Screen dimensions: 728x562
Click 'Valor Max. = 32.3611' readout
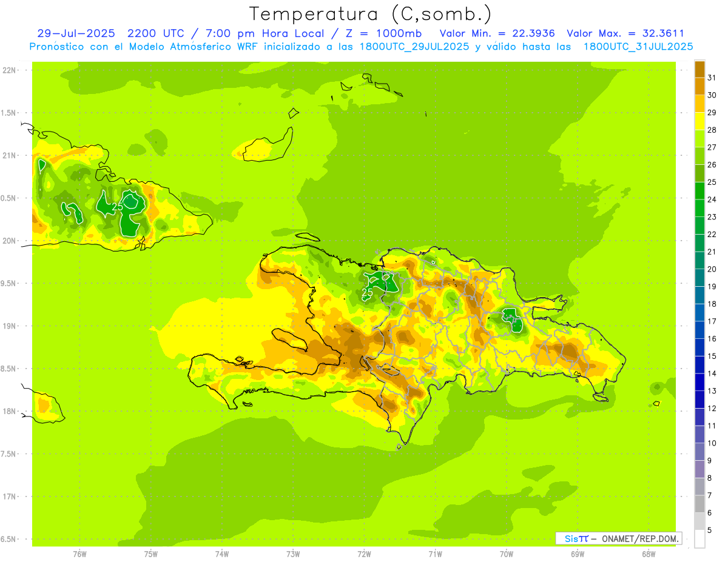(x=625, y=33)
